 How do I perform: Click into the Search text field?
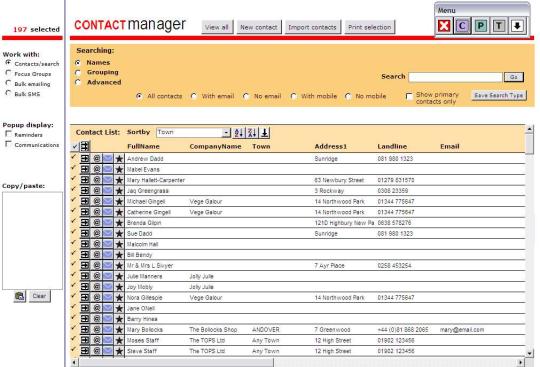click(x=455, y=77)
